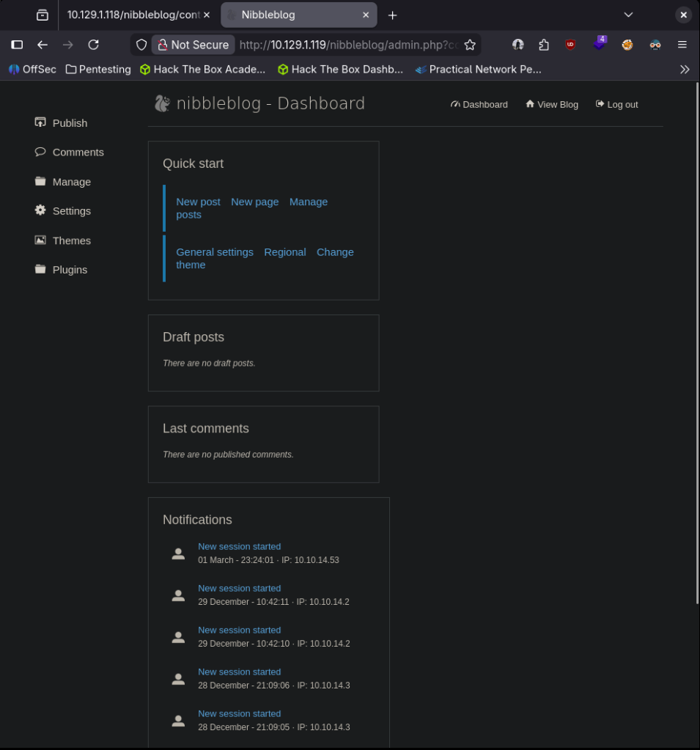Click the Comments speech bubble icon
The image size is (700, 750).
click(40, 152)
